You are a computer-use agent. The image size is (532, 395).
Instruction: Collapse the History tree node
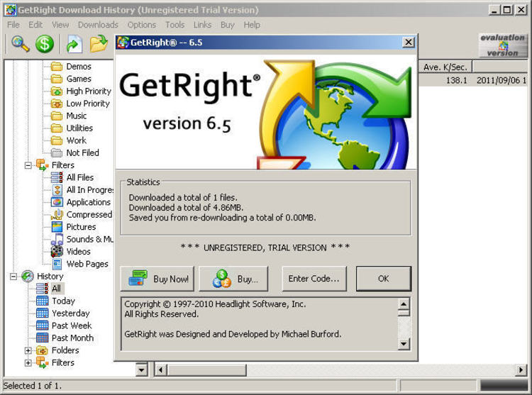click(13, 277)
